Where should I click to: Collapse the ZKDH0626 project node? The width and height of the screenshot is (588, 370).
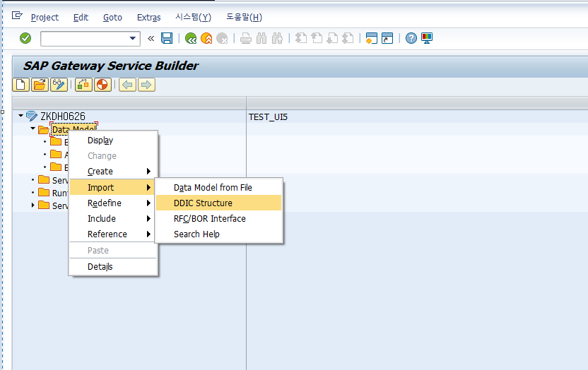coord(20,116)
